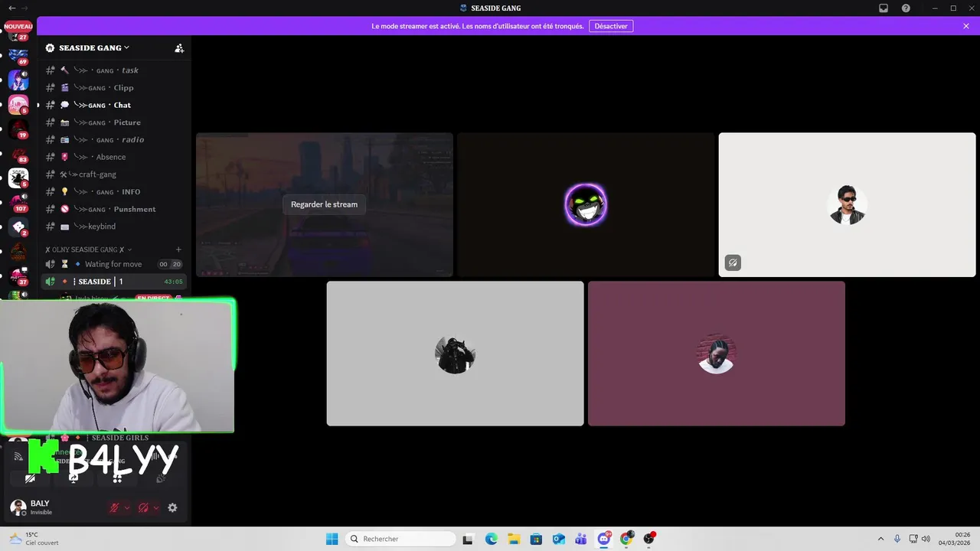
Task: Open the GANG Punshment channel
Action: click(x=113, y=209)
